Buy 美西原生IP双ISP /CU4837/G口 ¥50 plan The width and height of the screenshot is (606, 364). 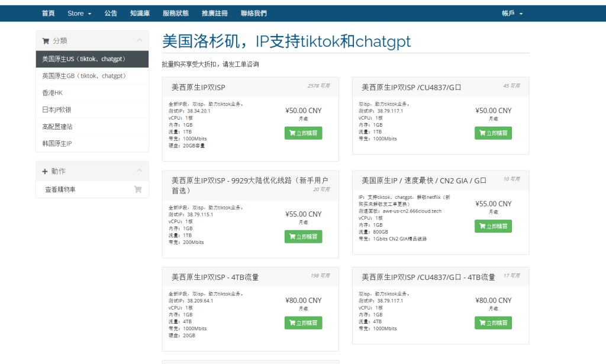[493, 133]
